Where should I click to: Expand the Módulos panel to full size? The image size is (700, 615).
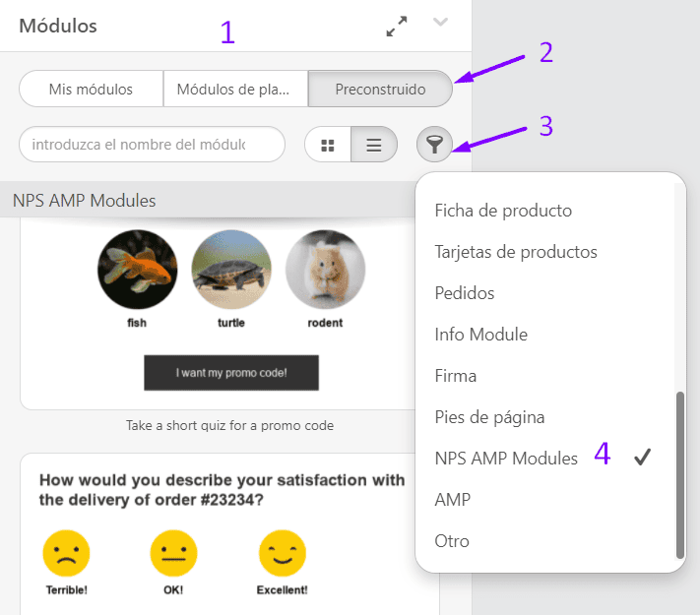[397, 27]
